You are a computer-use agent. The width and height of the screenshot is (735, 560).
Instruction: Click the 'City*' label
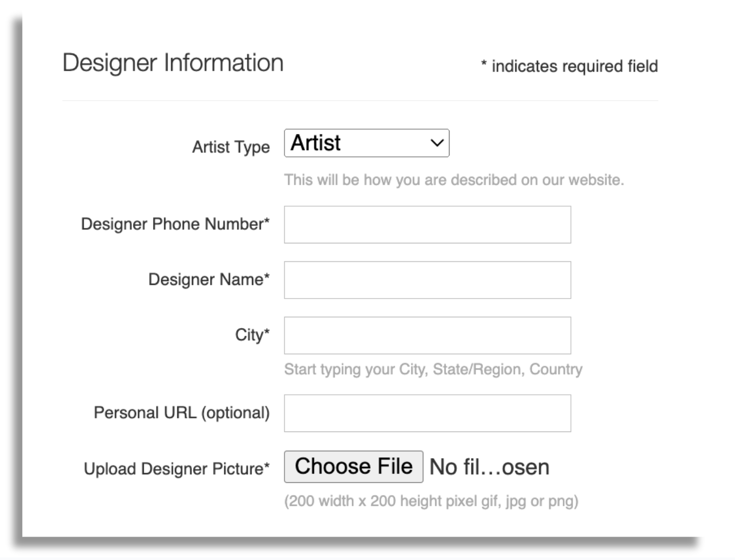[x=252, y=335]
